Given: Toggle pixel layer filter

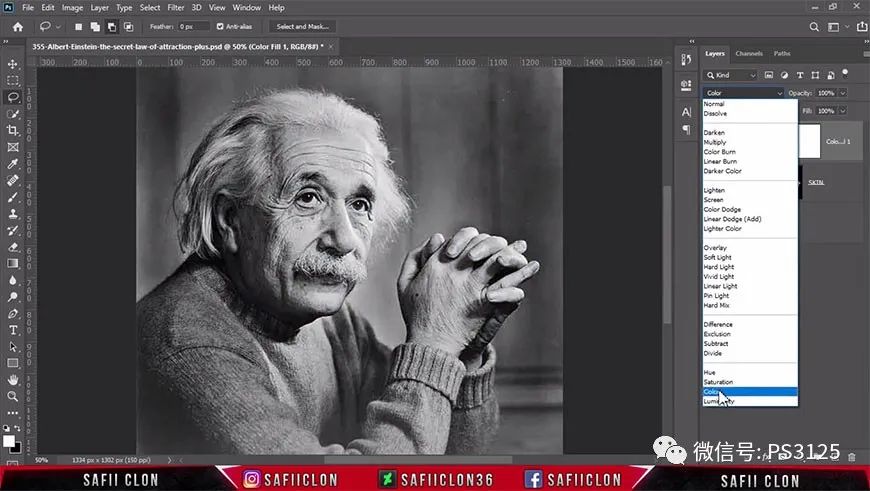Looking at the screenshot, I should tap(768, 75).
